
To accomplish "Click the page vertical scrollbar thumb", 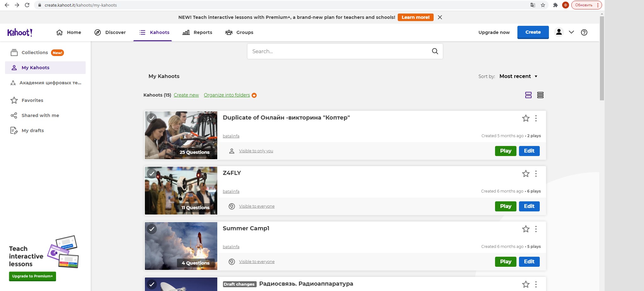I will pyautogui.click(x=602, y=58).
